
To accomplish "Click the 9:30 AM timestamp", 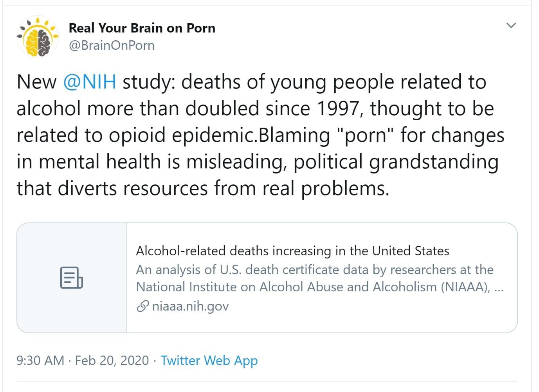I will 40,360.
